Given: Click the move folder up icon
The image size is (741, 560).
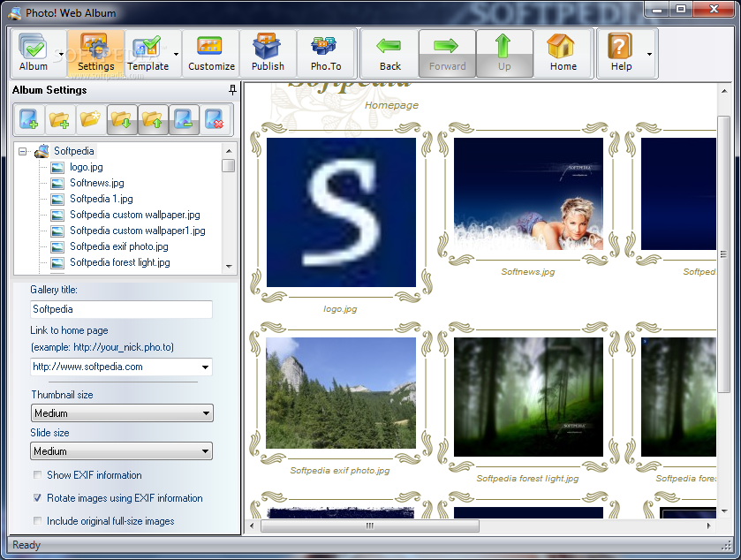Looking at the screenshot, I should (x=153, y=119).
